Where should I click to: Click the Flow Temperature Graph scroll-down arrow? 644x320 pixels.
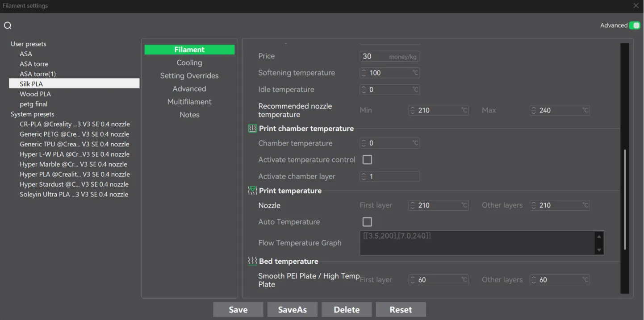(x=599, y=250)
